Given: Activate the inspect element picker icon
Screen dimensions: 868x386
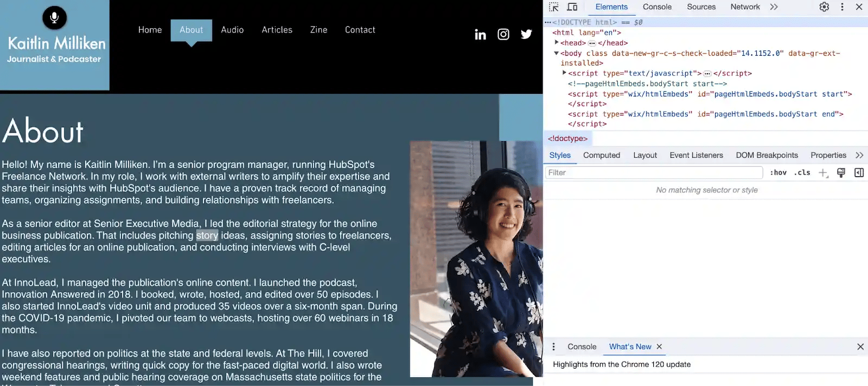Looking at the screenshot, I should (553, 7).
